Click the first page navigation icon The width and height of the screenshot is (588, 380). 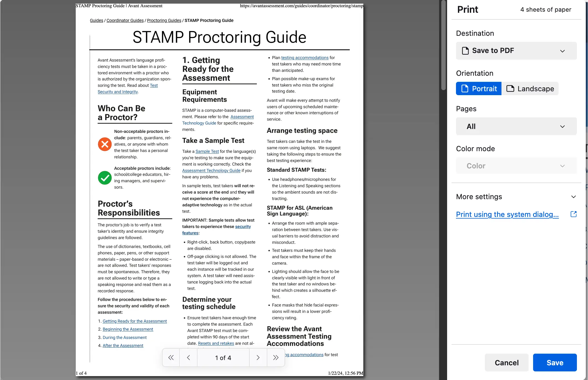click(171, 357)
